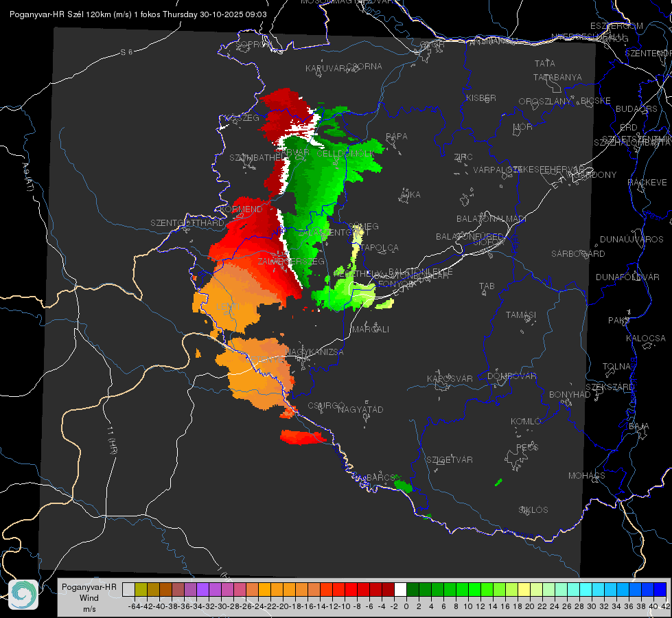Select the white swatch between -2 and 0
The image size is (672, 618).
[x=400, y=590]
